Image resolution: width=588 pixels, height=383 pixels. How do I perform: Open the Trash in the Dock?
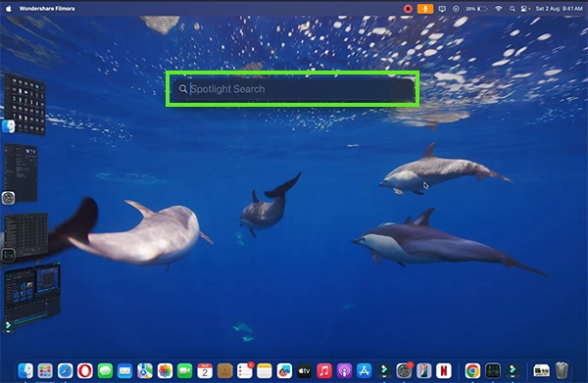[562, 370]
